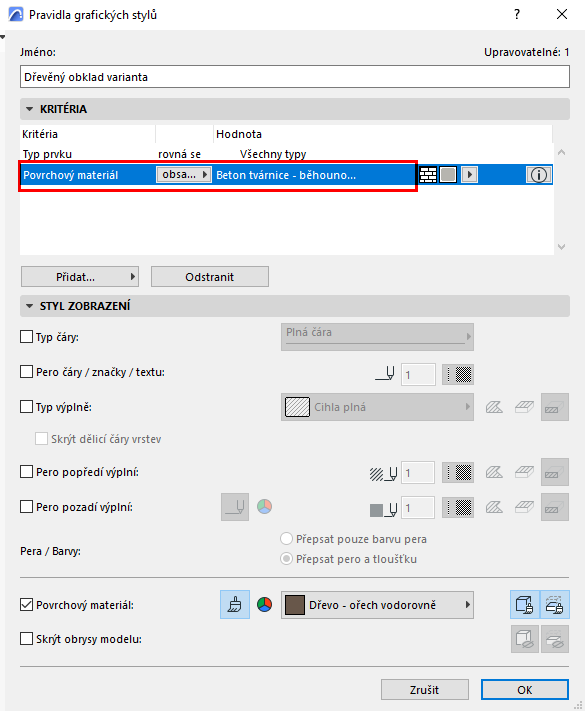Click the hatch pen icon in Pero popředí row
Screen dimensions: 585x711
click(x=384, y=473)
